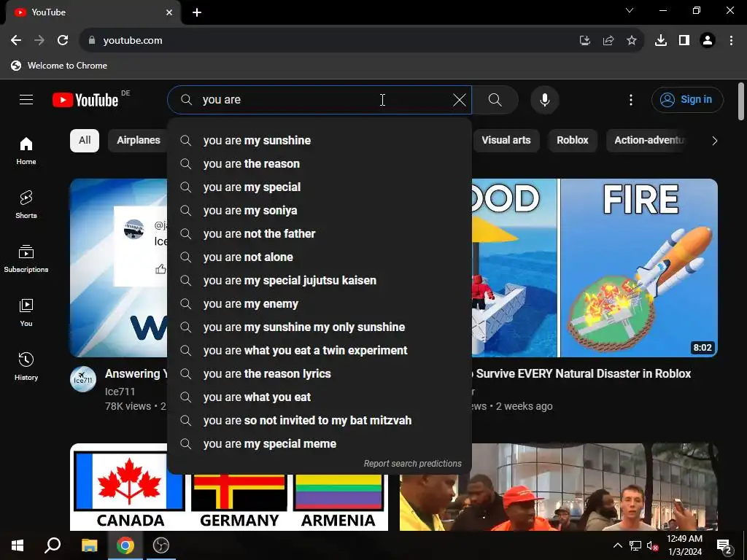Pick 'you are what you eat' suggestion
747x560 pixels.
coord(320,397)
